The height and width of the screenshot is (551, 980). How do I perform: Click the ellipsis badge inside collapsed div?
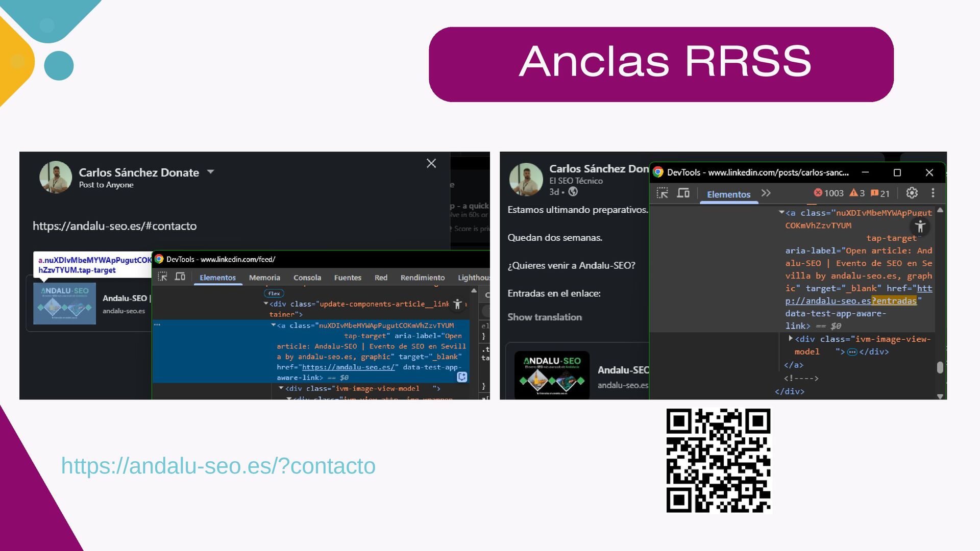(x=852, y=352)
